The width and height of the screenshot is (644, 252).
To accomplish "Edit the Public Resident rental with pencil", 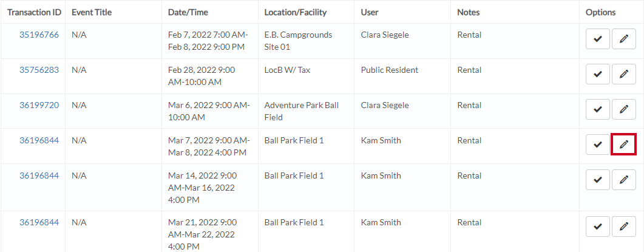I will (624, 74).
